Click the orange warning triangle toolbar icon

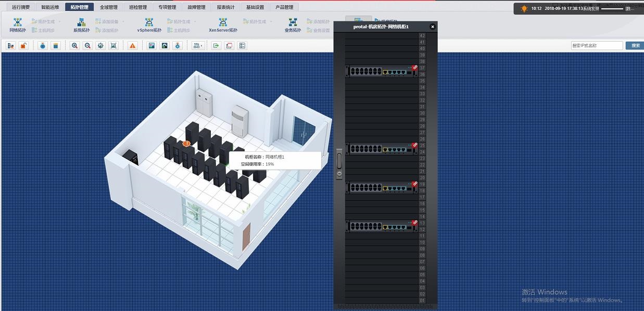coord(133,46)
